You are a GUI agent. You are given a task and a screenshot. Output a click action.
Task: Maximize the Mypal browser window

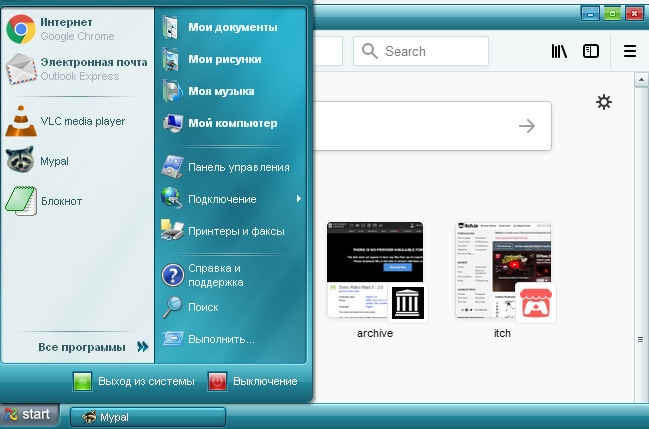(x=613, y=14)
